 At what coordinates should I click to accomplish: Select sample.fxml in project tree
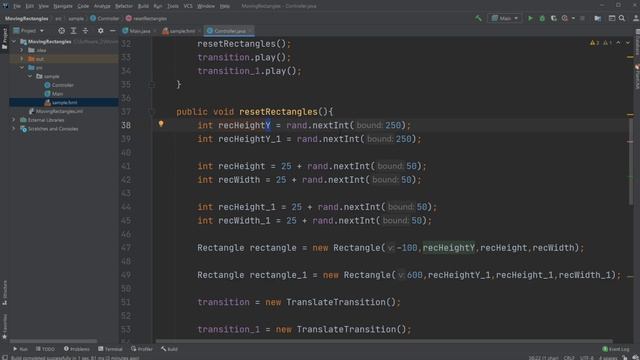click(64, 102)
